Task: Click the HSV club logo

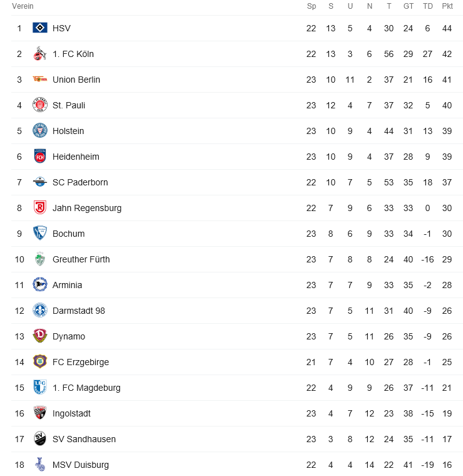Action: tap(40, 28)
